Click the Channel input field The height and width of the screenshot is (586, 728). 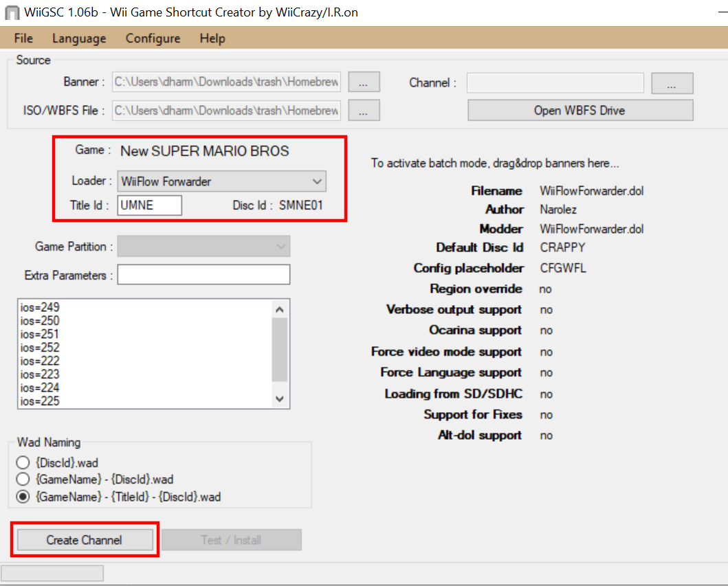pos(555,82)
